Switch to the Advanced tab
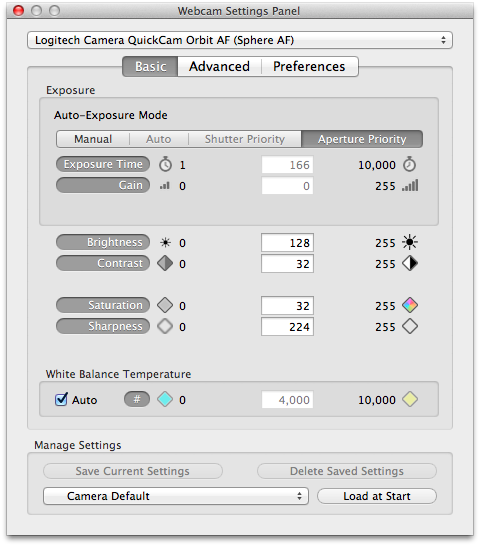 pyautogui.click(x=219, y=67)
